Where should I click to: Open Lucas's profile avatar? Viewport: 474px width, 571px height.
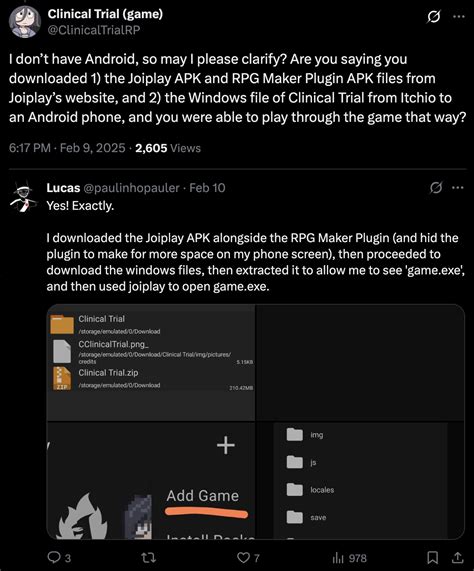[x=24, y=199]
